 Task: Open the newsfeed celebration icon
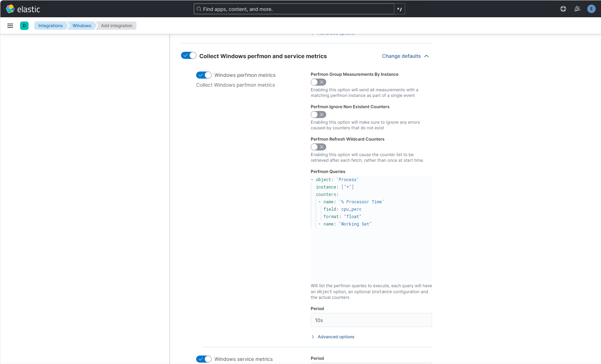577,9
